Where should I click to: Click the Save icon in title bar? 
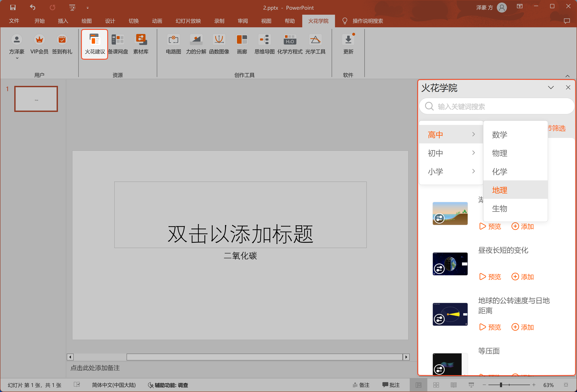pyautogui.click(x=13, y=7)
